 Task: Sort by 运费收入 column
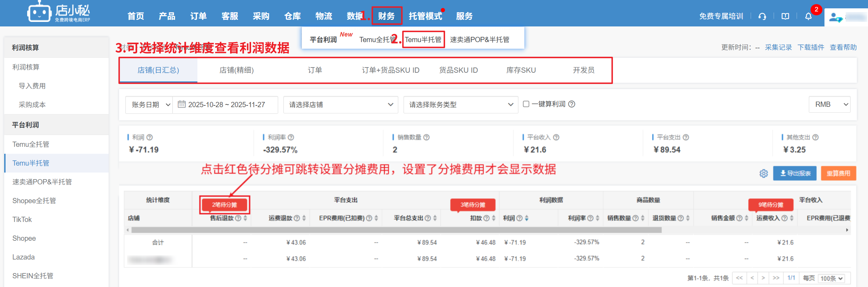tap(791, 218)
